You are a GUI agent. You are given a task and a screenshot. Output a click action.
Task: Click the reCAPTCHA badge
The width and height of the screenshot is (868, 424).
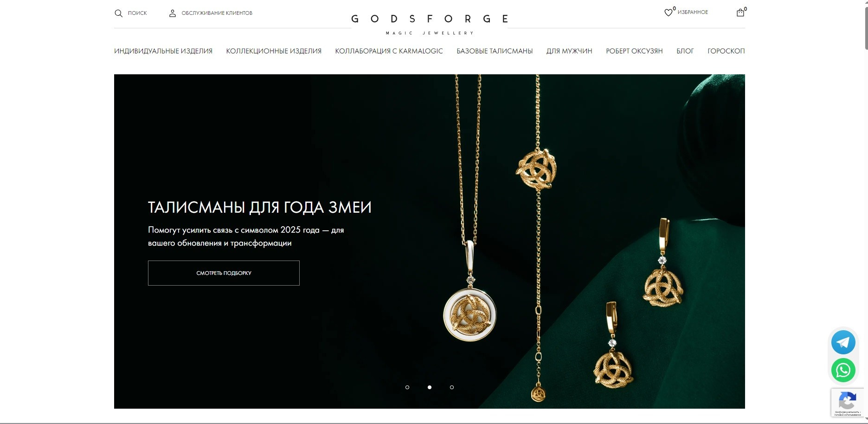(847, 403)
